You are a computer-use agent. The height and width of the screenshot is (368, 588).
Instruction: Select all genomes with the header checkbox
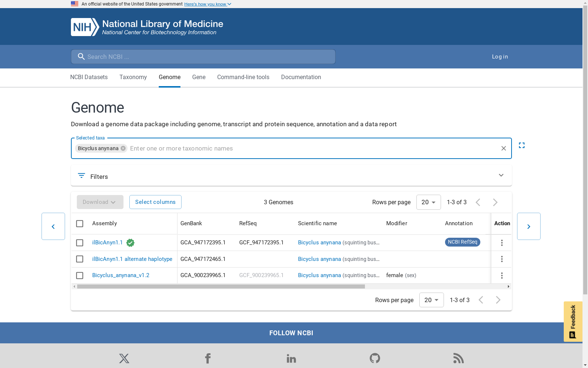click(80, 224)
